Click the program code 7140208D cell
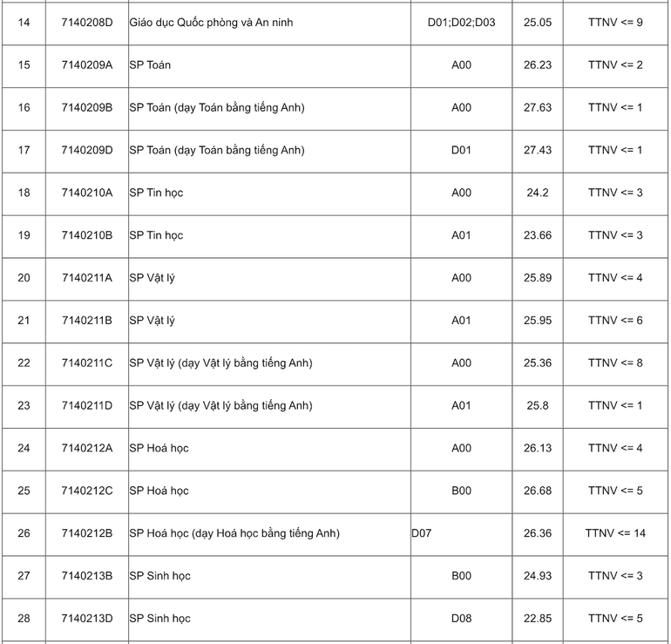The height and width of the screenshot is (644, 671). [x=87, y=22]
